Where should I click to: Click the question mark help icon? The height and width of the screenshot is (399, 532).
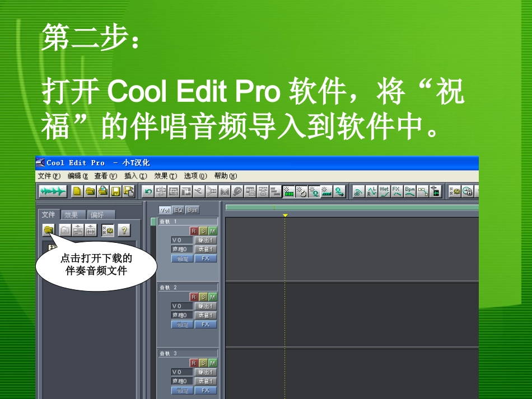pos(124,231)
